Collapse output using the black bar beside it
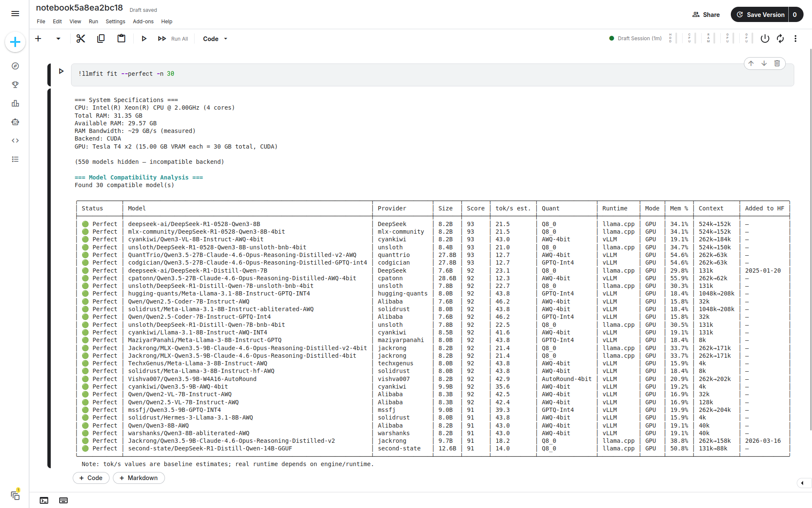The height and width of the screenshot is (508, 812). [x=49, y=279]
